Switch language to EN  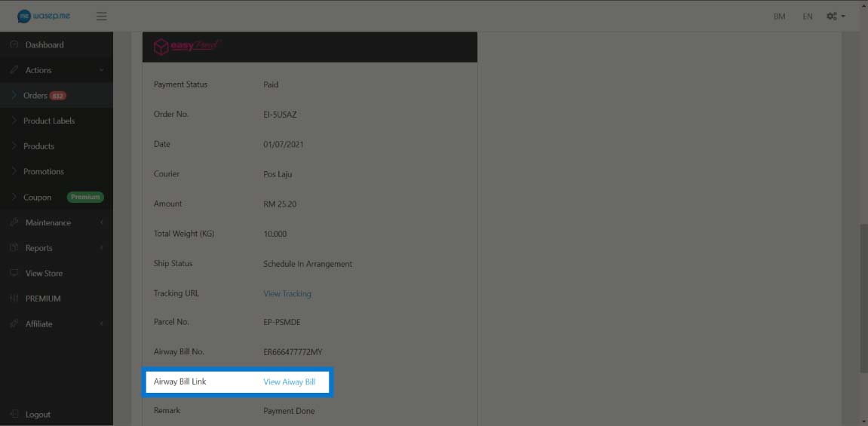click(x=808, y=17)
